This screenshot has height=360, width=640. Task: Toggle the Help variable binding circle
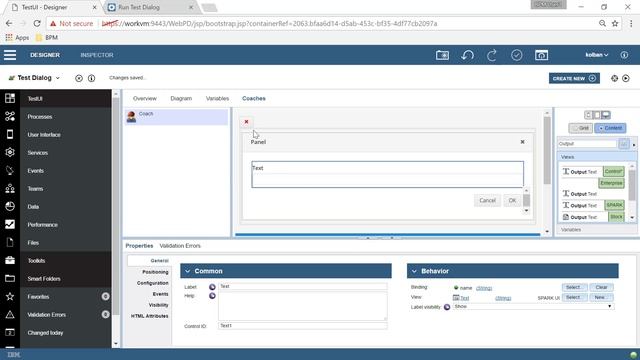click(212, 296)
